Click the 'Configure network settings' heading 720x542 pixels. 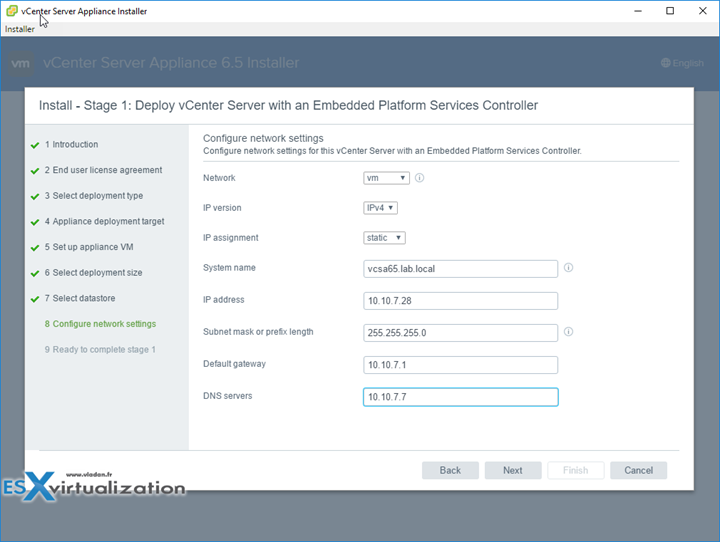[x=263, y=138]
